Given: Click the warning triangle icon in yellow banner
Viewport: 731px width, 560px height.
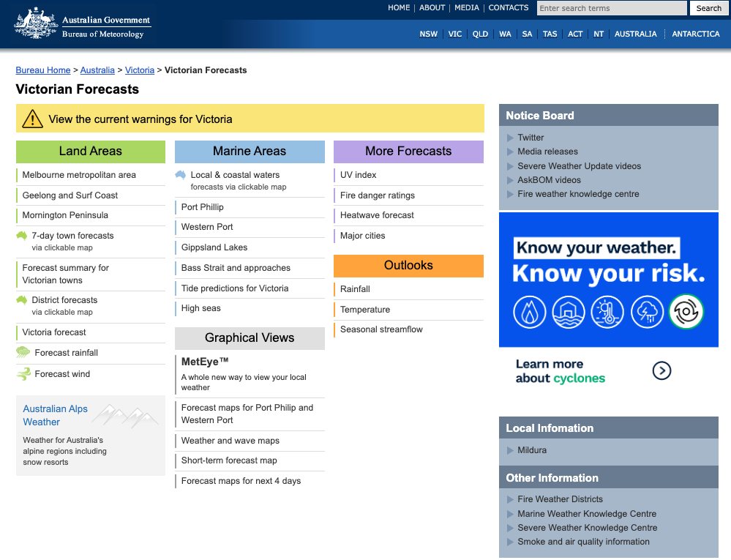Looking at the screenshot, I should click(32, 119).
